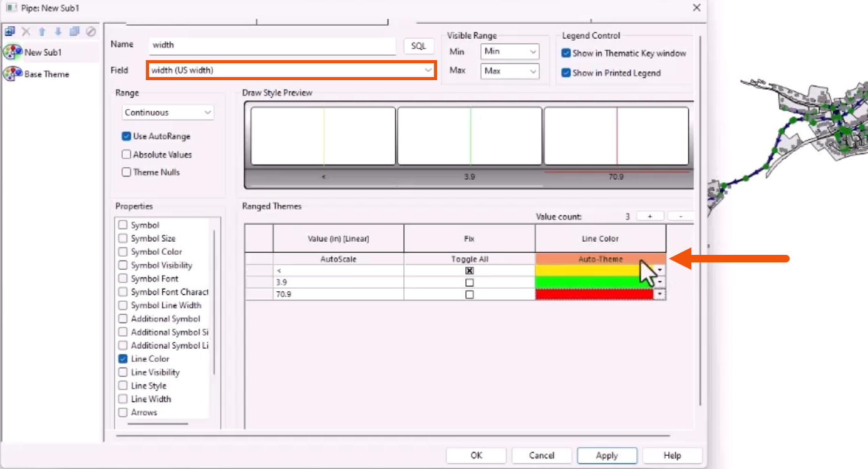Check the Fix box for the 3.9 row

point(470,282)
